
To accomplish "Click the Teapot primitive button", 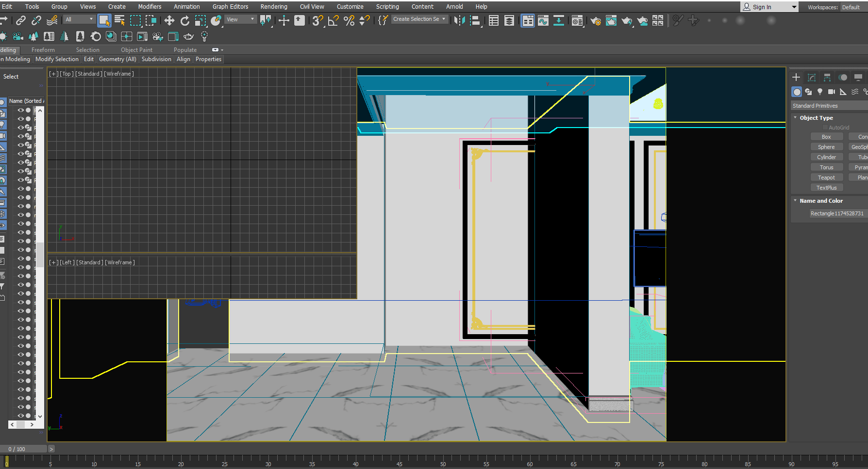I will pos(826,178).
